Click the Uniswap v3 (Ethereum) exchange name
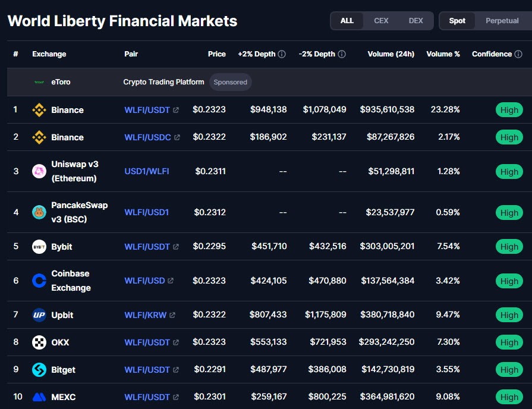This screenshot has width=532, height=409. click(x=75, y=171)
